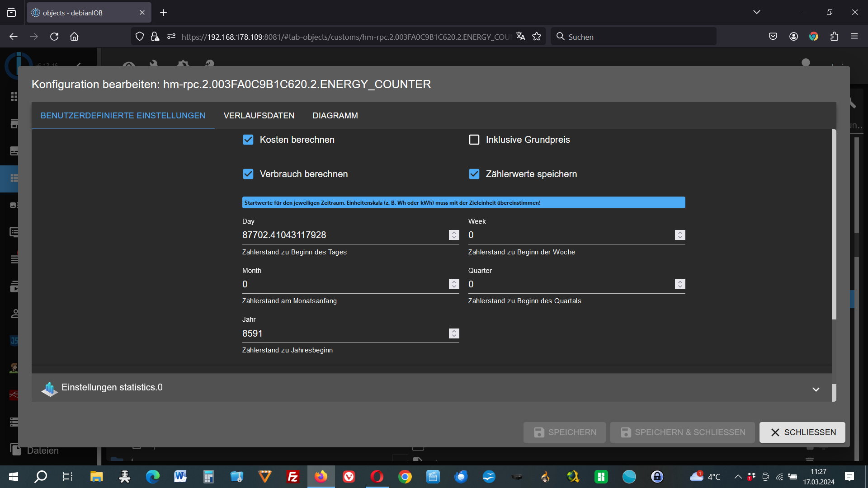Open tracking protection shield icon
This screenshot has height=488, width=868.
[x=140, y=37]
